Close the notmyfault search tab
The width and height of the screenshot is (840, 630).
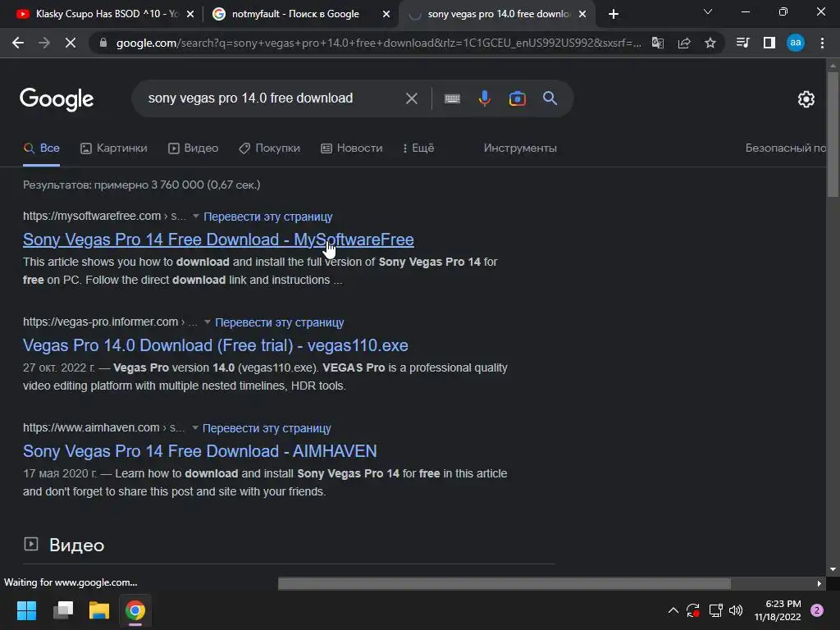(386, 14)
